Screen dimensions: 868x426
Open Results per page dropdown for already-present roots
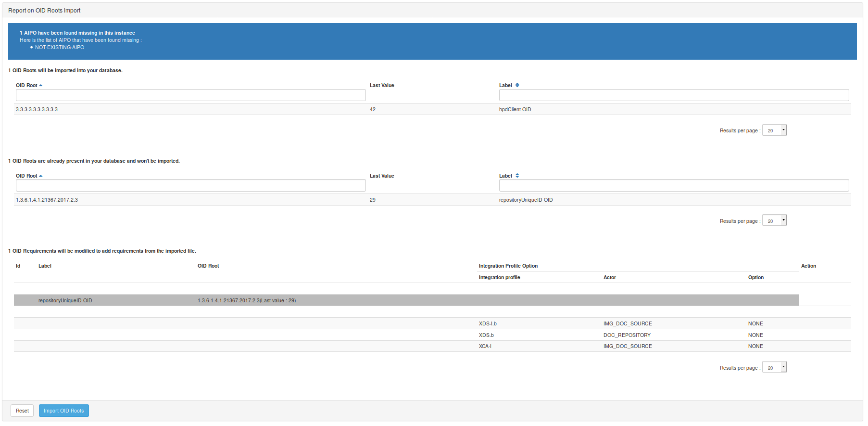point(774,221)
